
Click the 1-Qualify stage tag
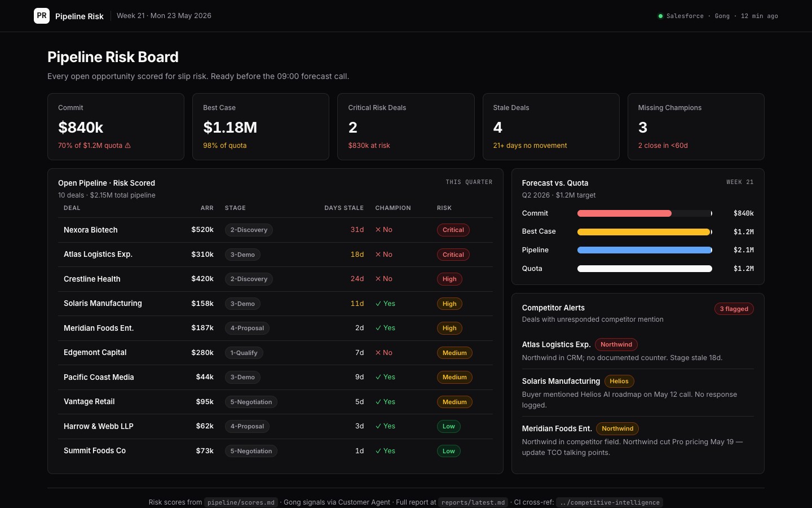pyautogui.click(x=244, y=353)
